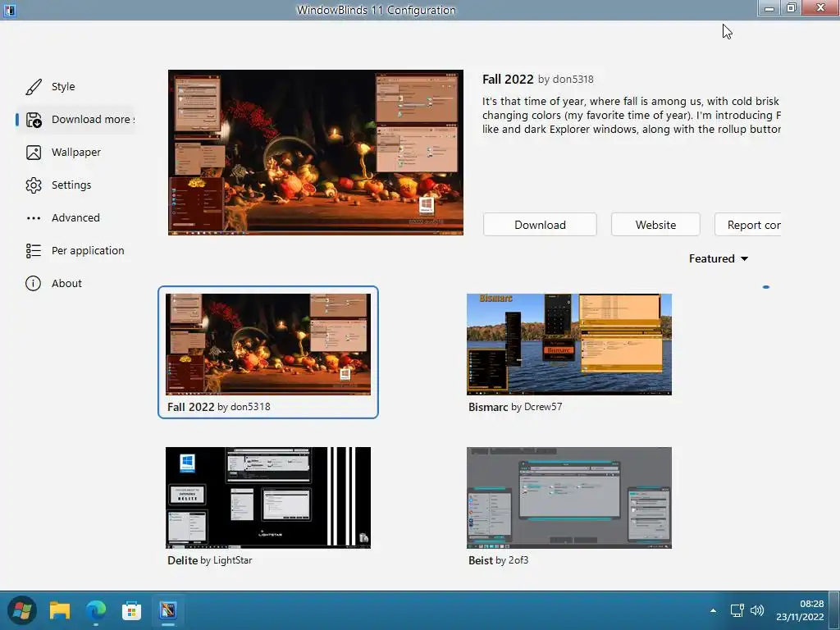Restore down the WindowBlinds window
This screenshot has width=840, height=630.
pyautogui.click(x=792, y=8)
